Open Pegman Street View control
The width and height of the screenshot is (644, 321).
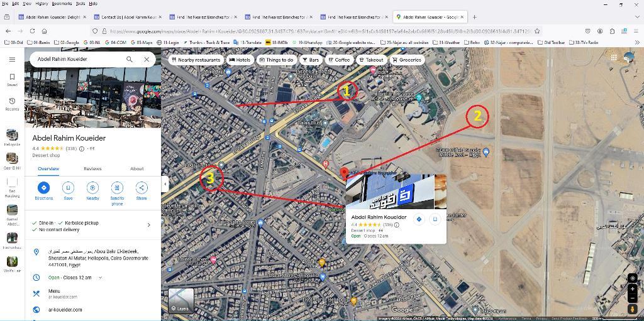click(633, 309)
